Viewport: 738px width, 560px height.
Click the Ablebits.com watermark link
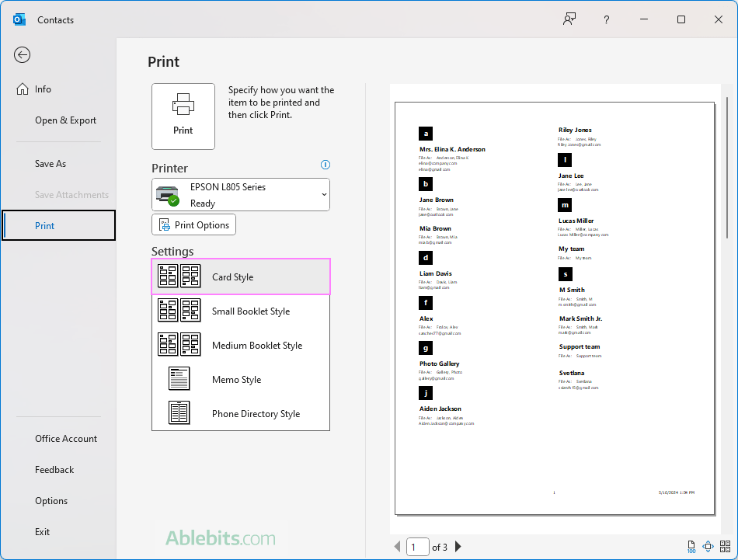(x=220, y=537)
